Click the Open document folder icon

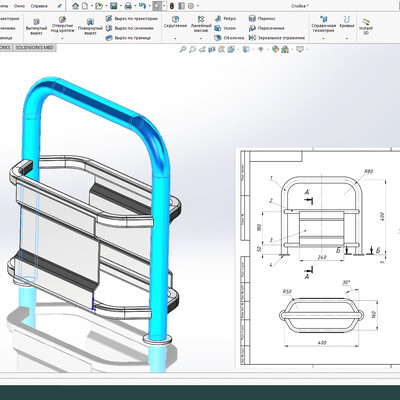(98, 6)
